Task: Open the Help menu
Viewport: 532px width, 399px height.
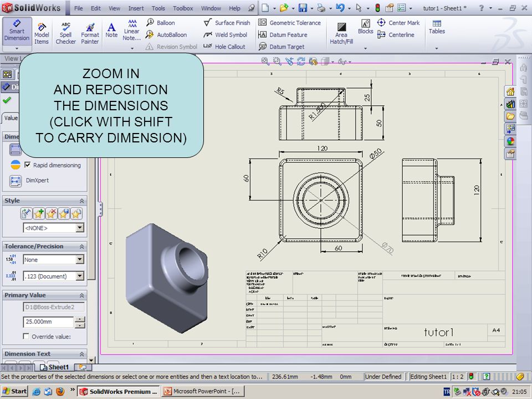Action: point(234,8)
